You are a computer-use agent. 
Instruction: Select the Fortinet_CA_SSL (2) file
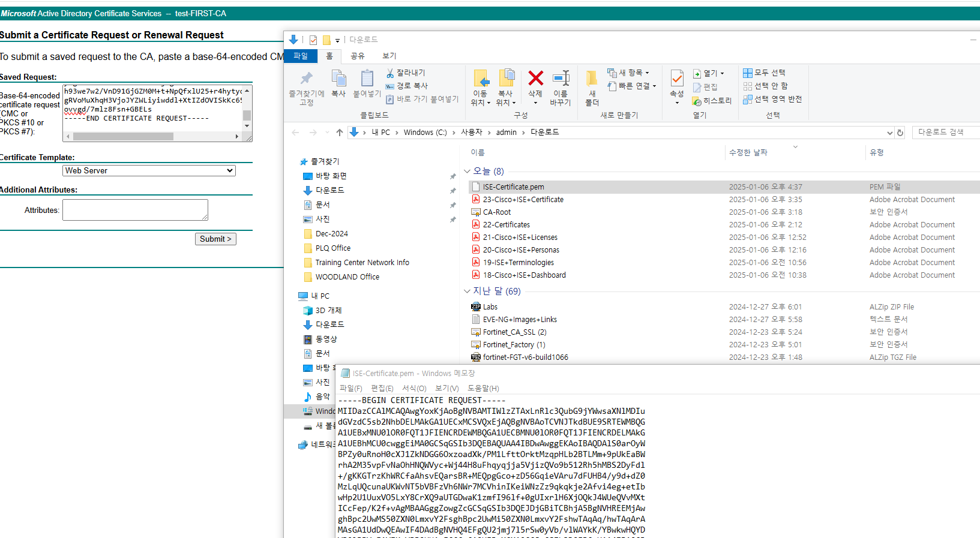(514, 332)
